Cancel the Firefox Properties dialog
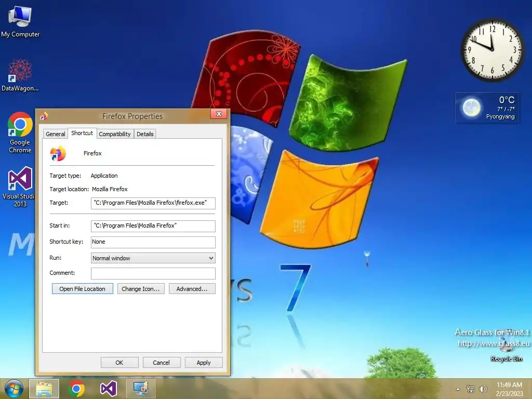 pos(162,362)
